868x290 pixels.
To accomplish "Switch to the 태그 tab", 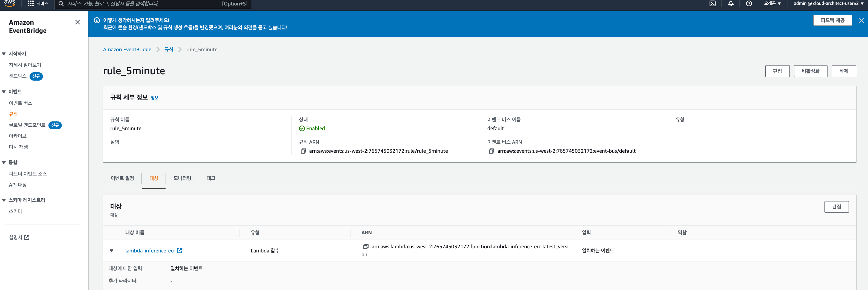I will pos(211,178).
